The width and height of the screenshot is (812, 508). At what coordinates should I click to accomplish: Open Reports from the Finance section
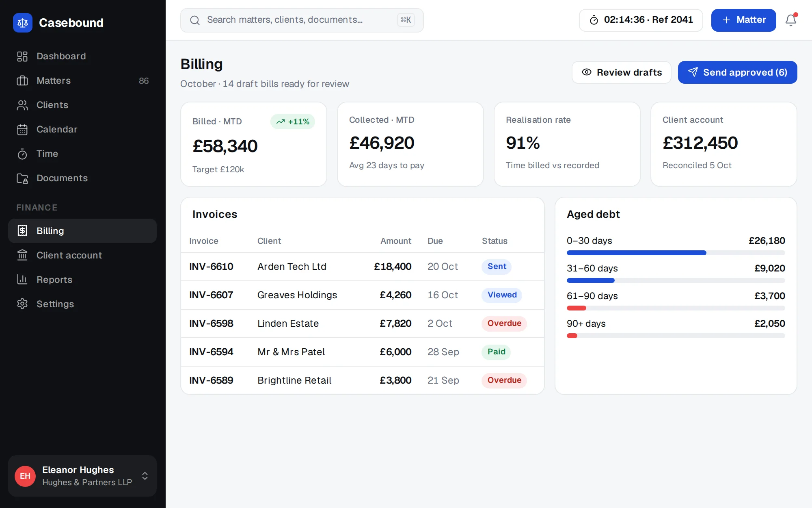pos(82,280)
